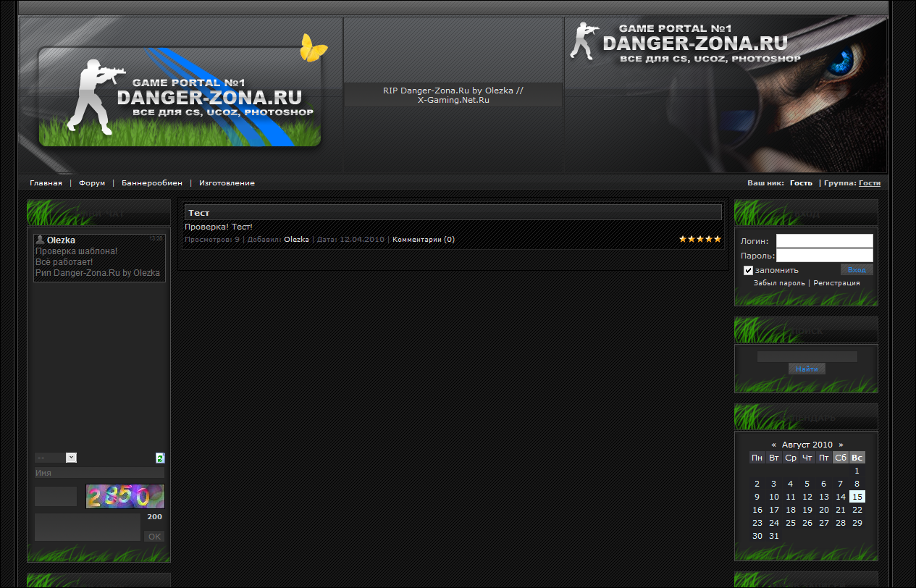Open Комментарии (0) link under the post
The height and width of the screenshot is (588, 916).
[x=424, y=239]
